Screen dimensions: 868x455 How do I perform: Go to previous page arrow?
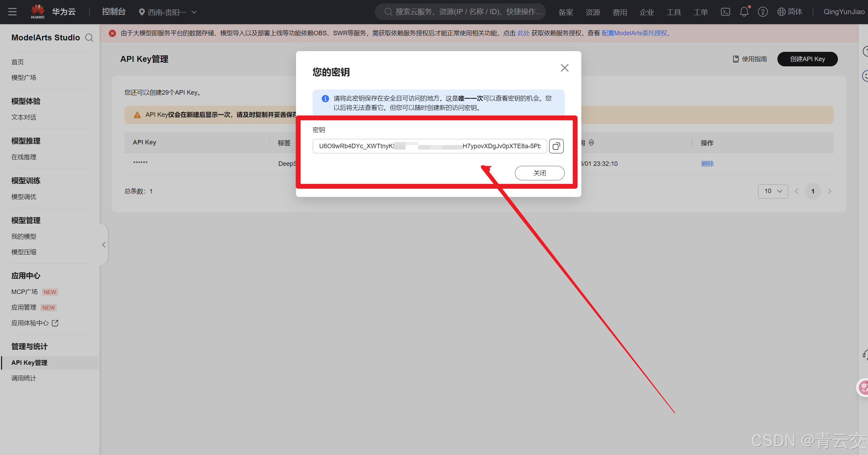[x=796, y=191]
